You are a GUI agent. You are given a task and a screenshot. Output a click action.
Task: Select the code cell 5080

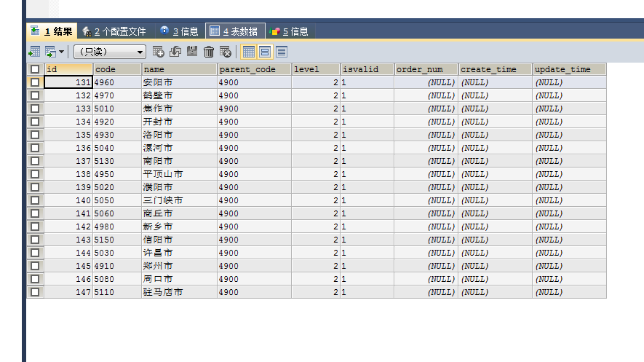coord(117,279)
